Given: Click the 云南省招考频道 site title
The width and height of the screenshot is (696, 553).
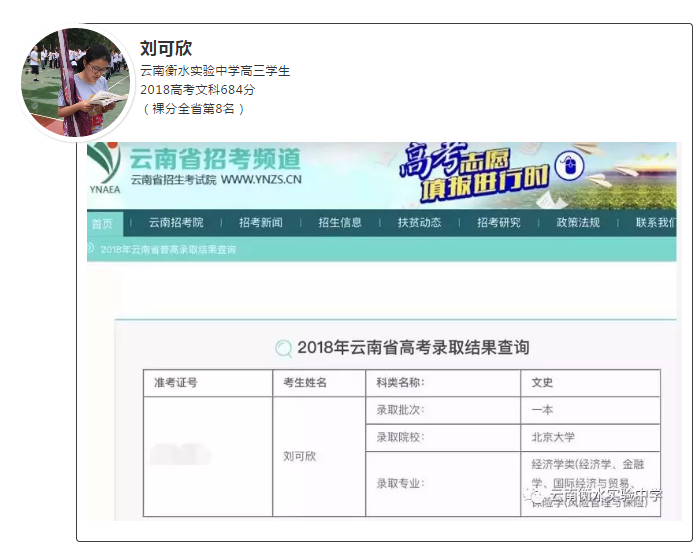Looking at the screenshot, I should (215, 159).
